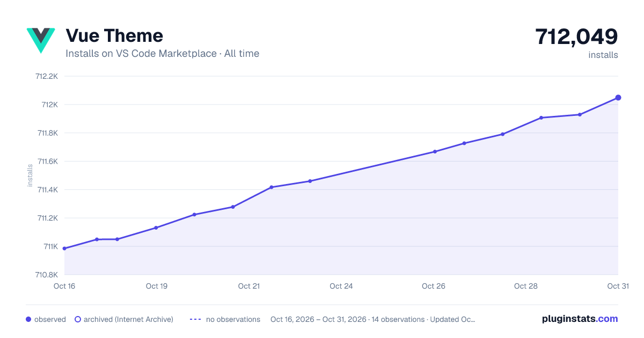Screen dimensions: 644x338
Task: Click the observed legend marker
Action: [28, 319]
